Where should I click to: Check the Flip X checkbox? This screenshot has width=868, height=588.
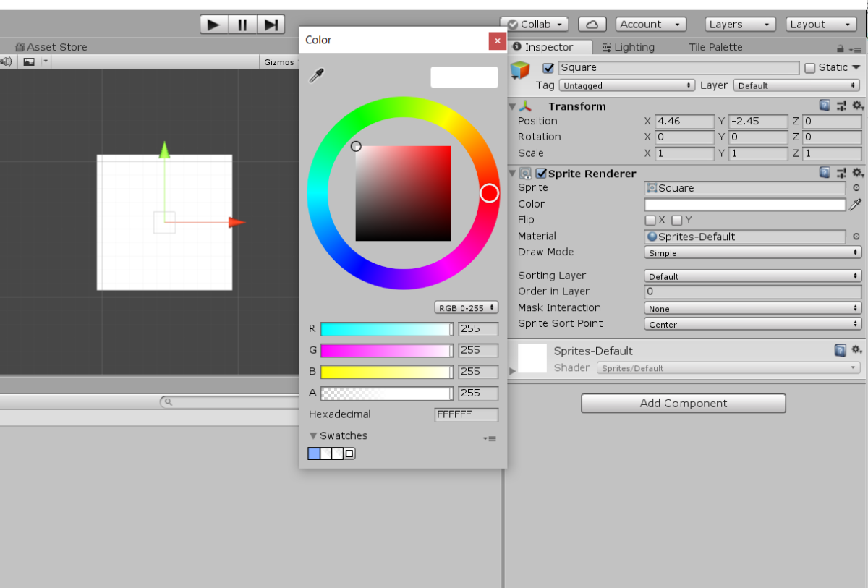click(x=650, y=220)
